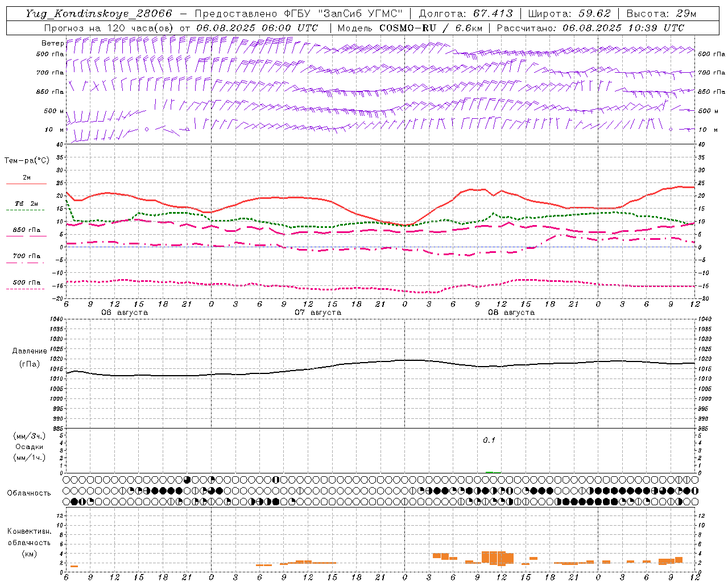Click the Тем-ра(°C) temperature label
Viewport: 728px width, 582px height.
(x=27, y=161)
